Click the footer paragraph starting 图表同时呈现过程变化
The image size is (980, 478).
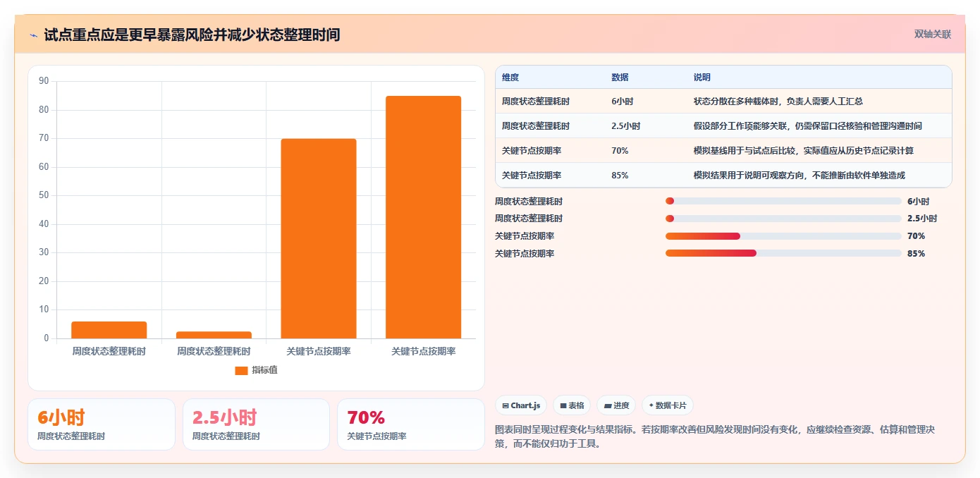click(x=715, y=436)
